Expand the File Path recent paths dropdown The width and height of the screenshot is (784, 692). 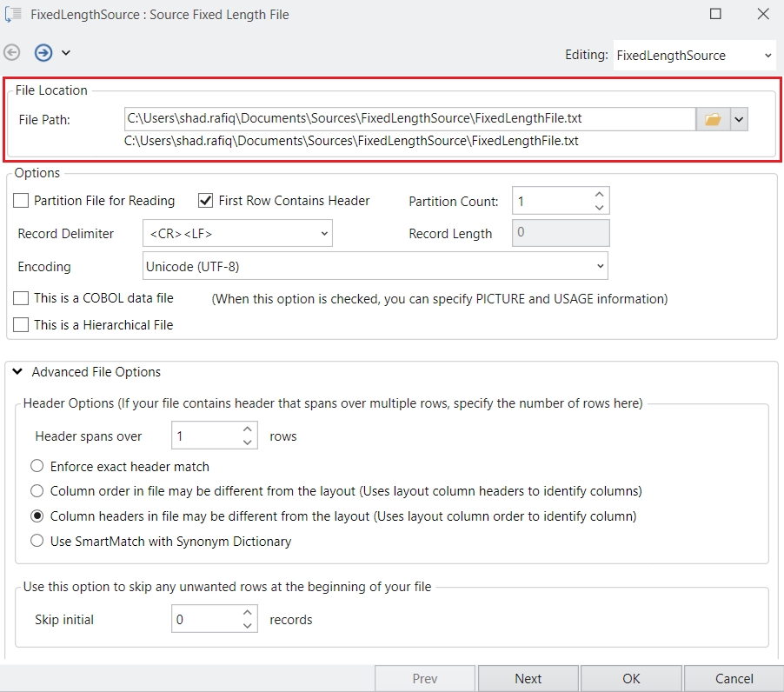click(739, 119)
